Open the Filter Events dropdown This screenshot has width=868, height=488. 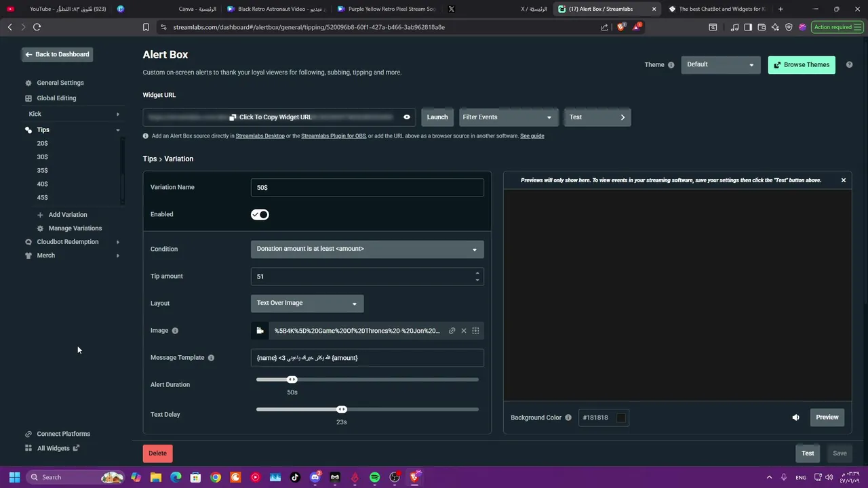(x=508, y=117)
